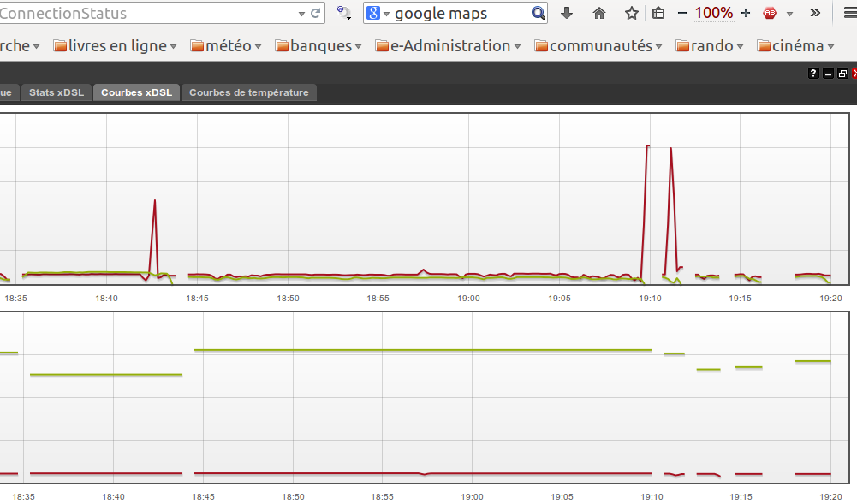Viewport: 857px width, 504px height.
Task: Switch to the Stats xDSL tab
Action: pyautogui.click(x=57, y=92)
